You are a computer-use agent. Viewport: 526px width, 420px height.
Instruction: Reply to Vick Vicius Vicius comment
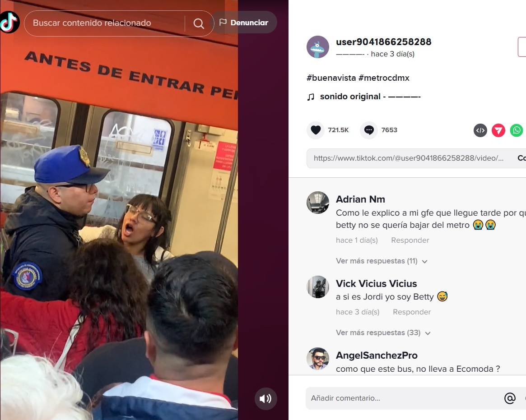click(x=412, y=312)
